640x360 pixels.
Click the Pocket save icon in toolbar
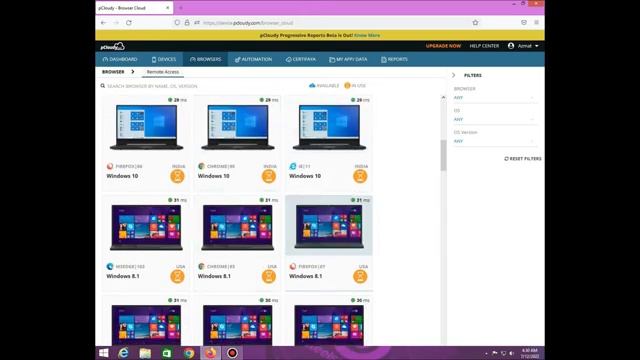pyautogui.click(x=524, y=23)
